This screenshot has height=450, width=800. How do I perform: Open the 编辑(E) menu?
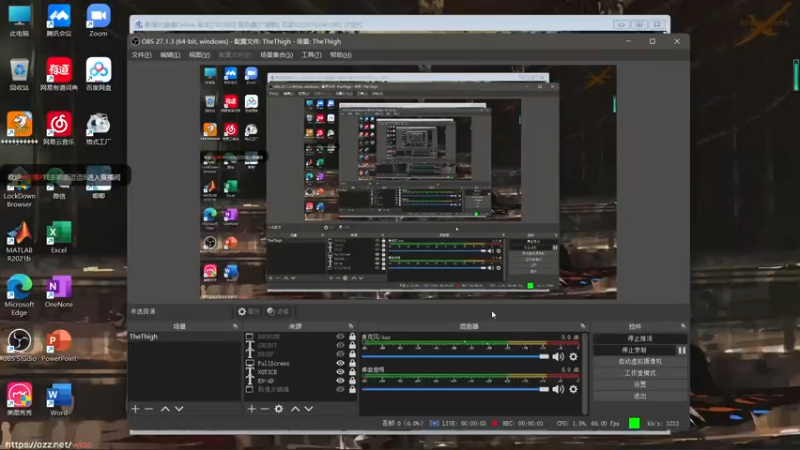(170, 55)
